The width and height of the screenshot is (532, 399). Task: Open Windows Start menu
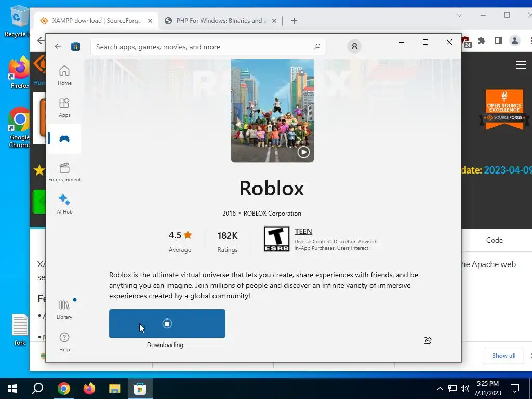click(x=12, y=389)
